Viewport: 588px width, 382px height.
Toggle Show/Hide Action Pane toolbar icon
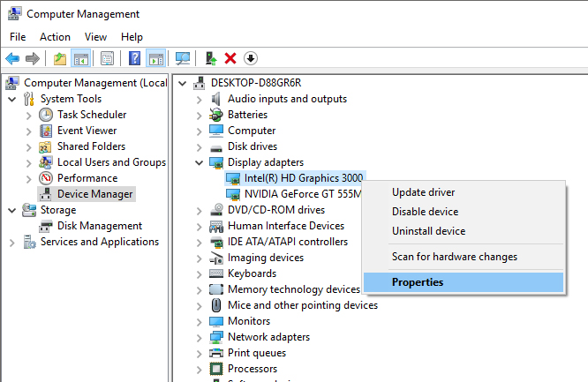click(x=155, y=58)
